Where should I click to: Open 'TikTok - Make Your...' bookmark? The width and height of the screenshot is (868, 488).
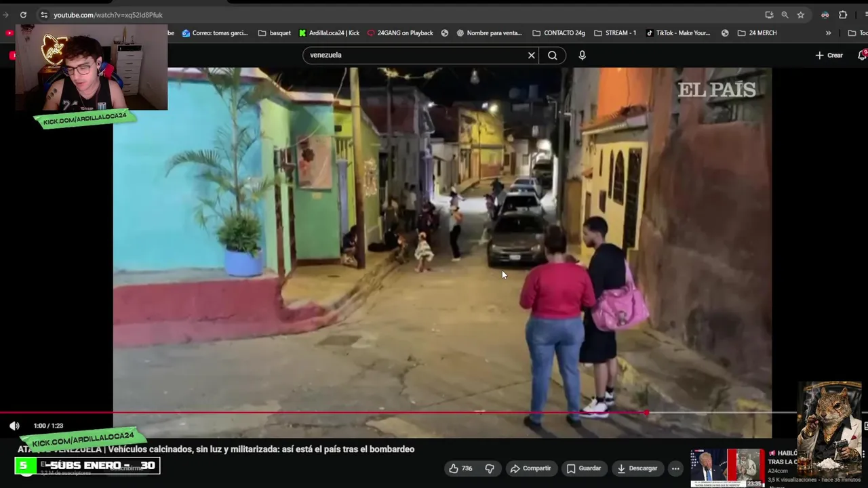678,33
